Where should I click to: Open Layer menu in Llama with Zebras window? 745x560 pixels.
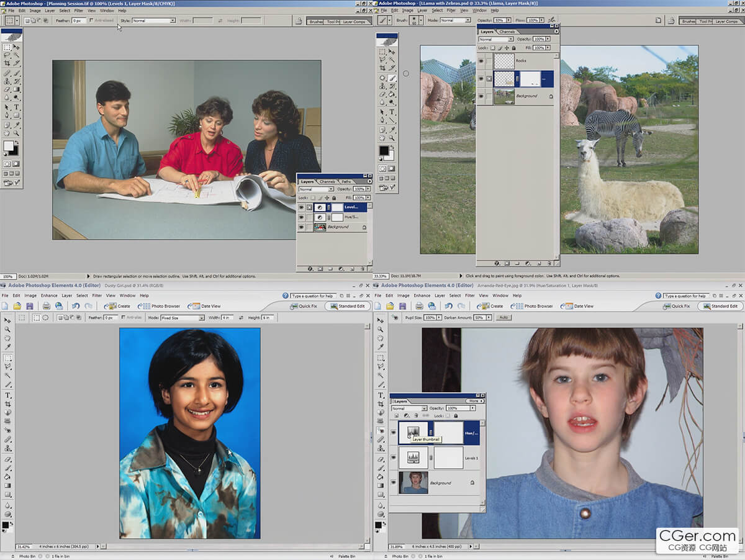coord(423,11)
